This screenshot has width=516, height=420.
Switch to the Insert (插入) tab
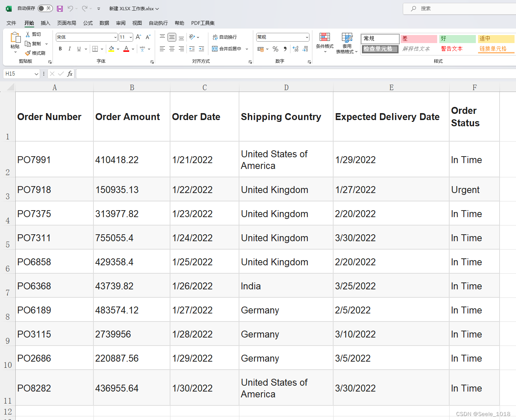[45, 23]
